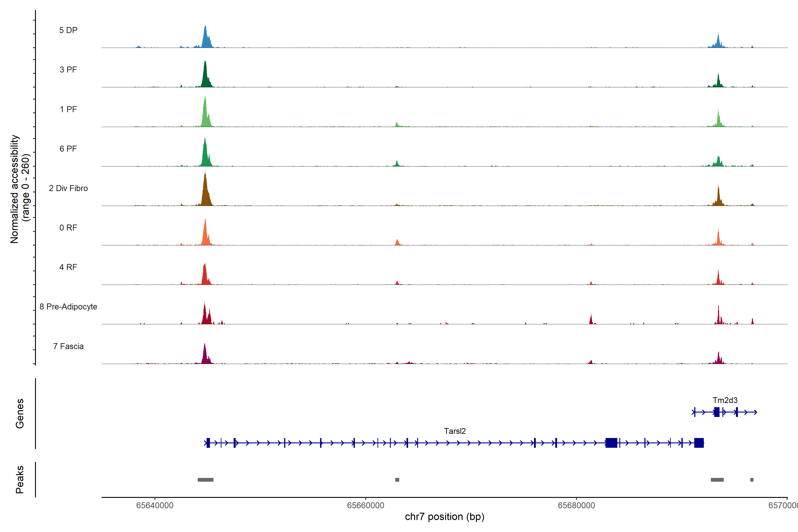Click the Tarsl2 gene name label
This screenshot has height=532, width=798.
[x=455, y=431]
